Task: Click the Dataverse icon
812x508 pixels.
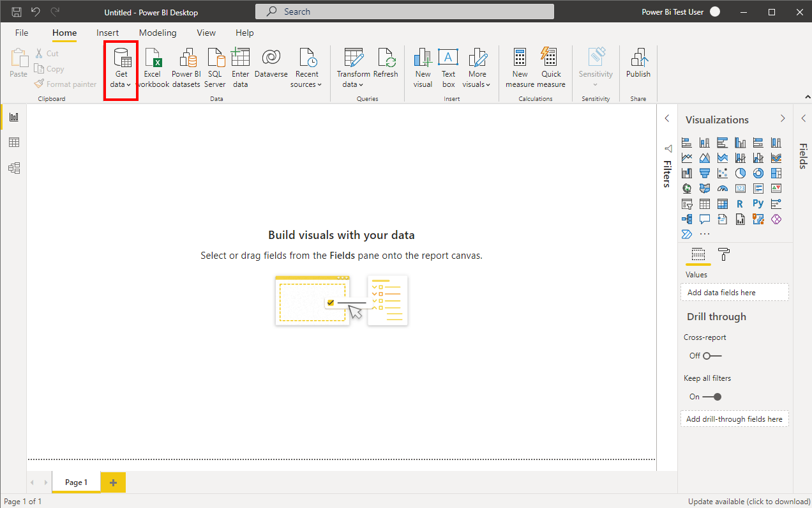Action: coord(271,59)
